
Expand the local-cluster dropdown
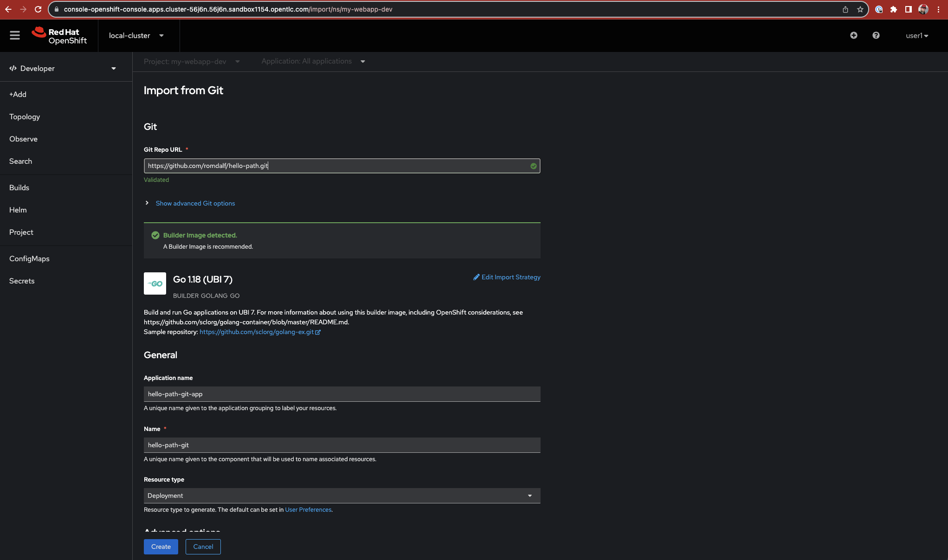136,36
